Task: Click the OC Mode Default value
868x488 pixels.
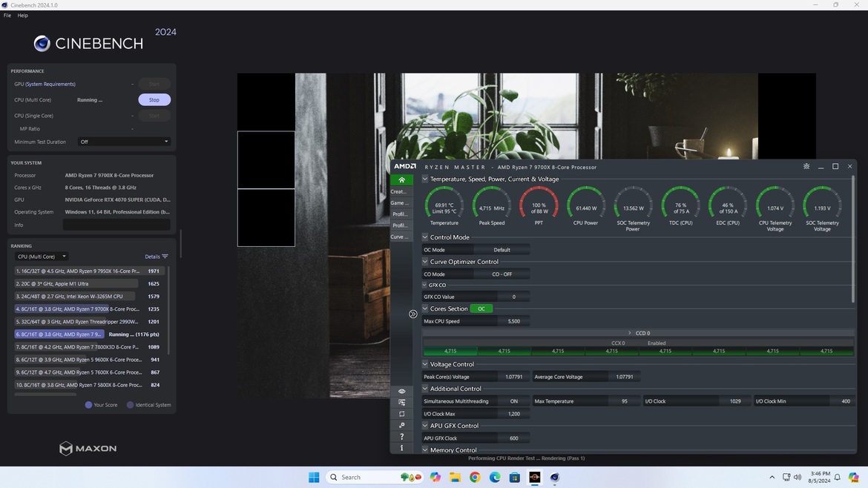Action: (x=502, y=249)
